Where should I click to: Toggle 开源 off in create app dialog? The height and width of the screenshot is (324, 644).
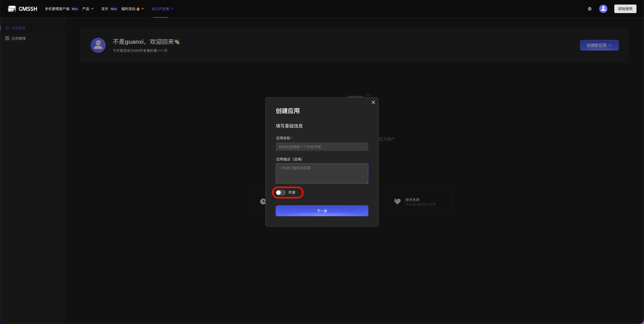pos(280,192)
